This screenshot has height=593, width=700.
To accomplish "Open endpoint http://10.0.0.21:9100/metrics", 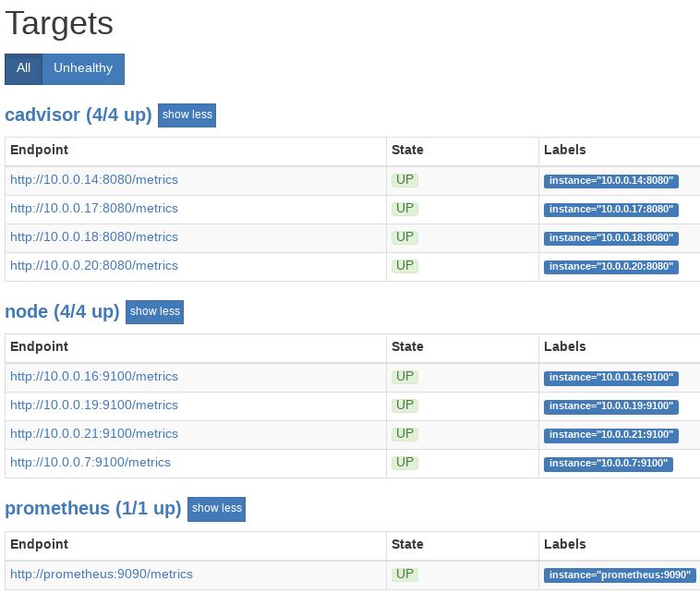I will pos(94,433).
